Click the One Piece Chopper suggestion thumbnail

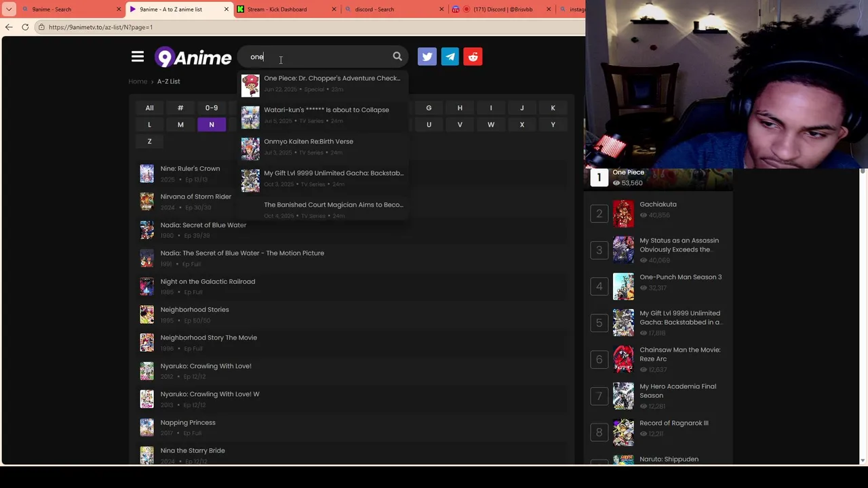pos(250,85)
